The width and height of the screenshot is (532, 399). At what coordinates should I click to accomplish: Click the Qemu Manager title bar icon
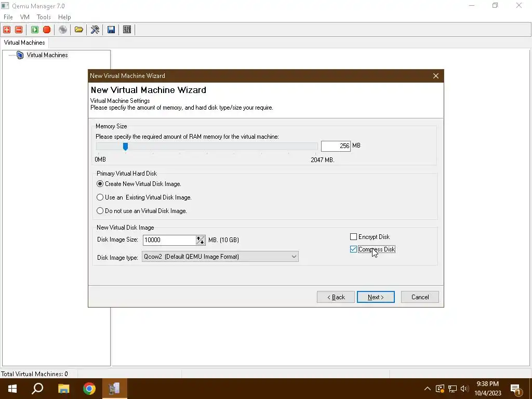tap(5, 6)
